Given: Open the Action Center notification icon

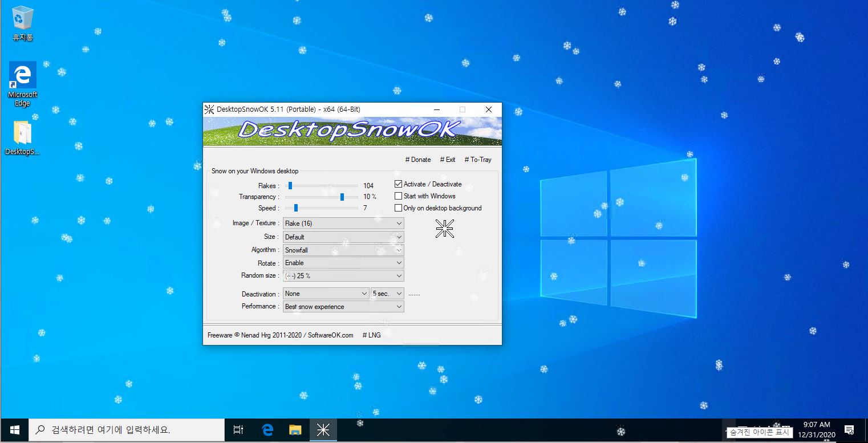Looking at the screenshot, I should point(849,430).
